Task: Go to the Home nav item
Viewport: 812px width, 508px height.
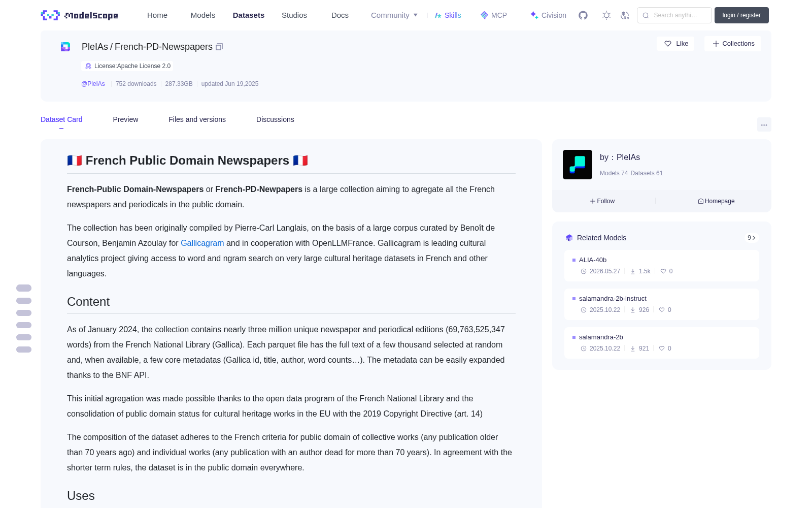Action: 157,15
